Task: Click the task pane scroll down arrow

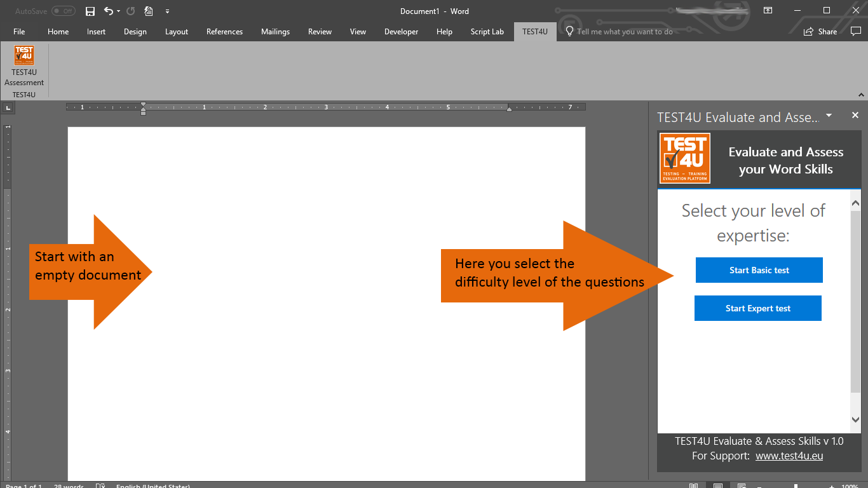Action: click(855, 419)
